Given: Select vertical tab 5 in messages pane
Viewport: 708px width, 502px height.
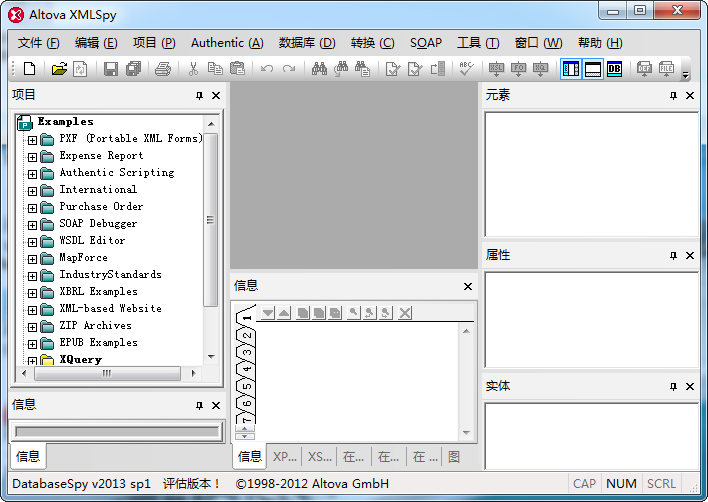Looking at the screenshot, I should click(x=247, y=386).
